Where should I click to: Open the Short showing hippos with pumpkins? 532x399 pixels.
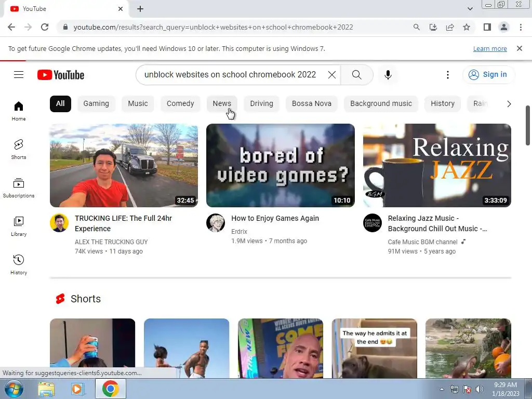pyautogui.click(x=468, y=348)
